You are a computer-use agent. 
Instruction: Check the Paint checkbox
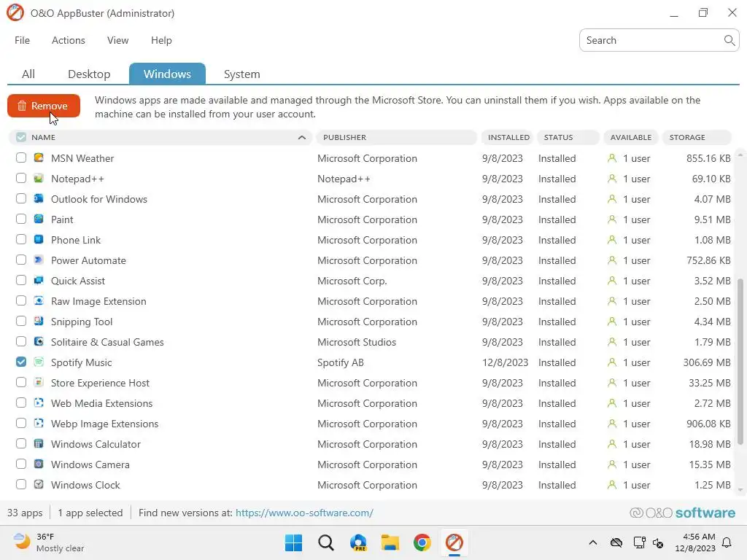pyautogui.click(x=21, y=219)
